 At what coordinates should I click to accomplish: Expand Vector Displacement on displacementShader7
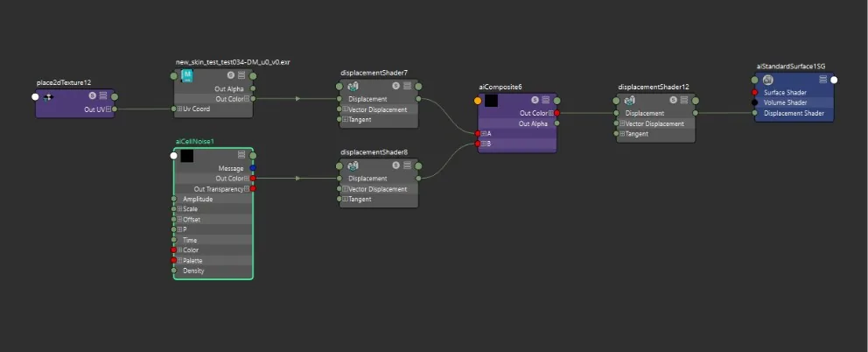coord(346,109)
